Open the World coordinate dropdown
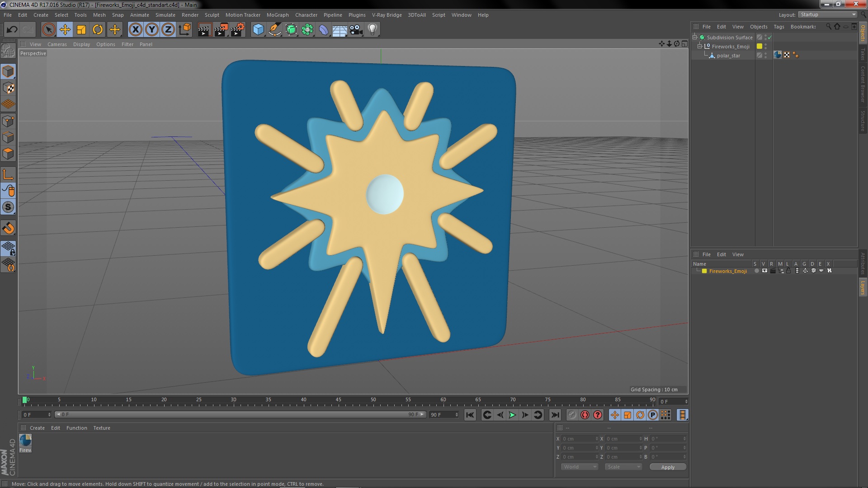Viewport: 868px width, 488px height. click(580, 467)
